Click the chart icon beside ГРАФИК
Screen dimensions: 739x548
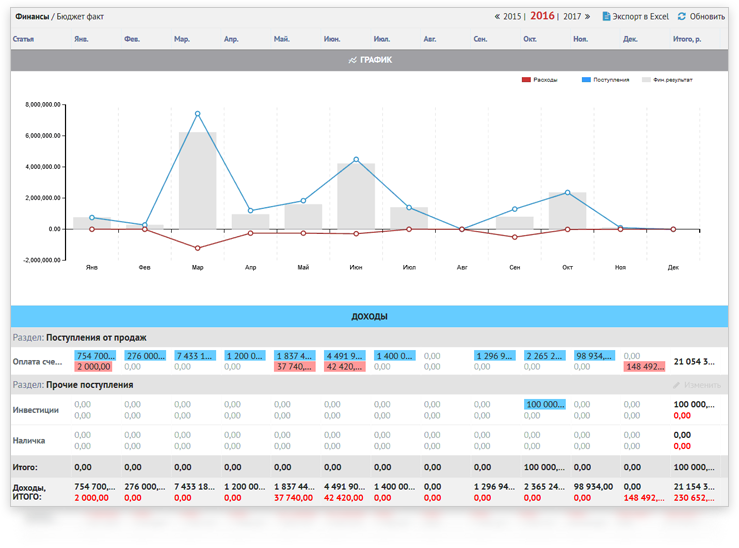pos(352,60)
